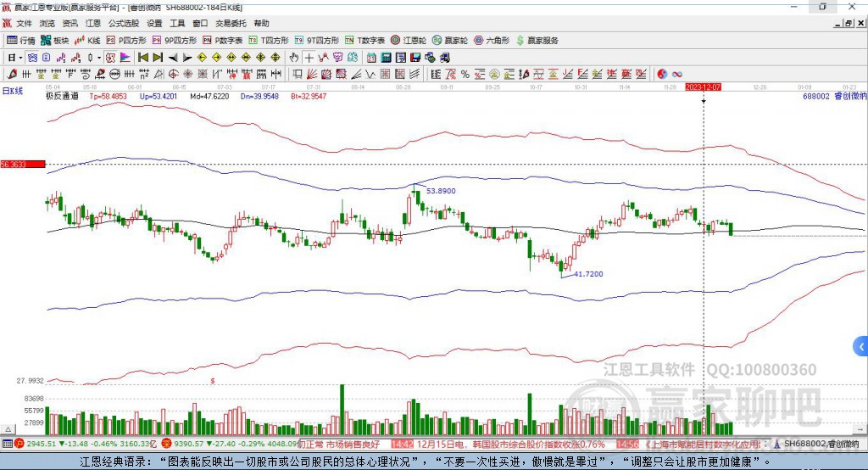The image size is (868, 470).
Task: Open the T数字表 tool
Action: pyautogui.click(x=364, y=41)
